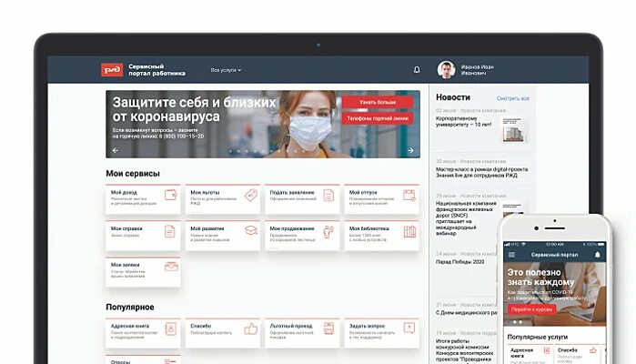Viewport: 636px width, 364px height.
Task: Open Мое продвижение person icon card
Action: [x=302, y=236]
